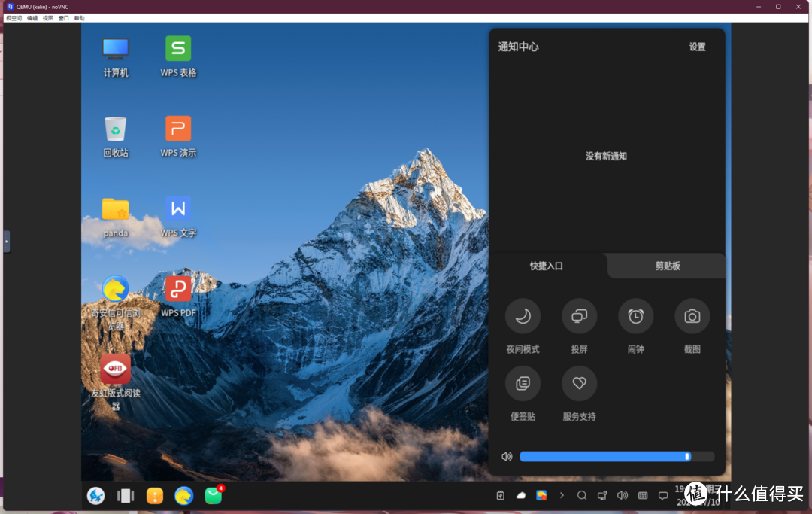Select the quick entry (快捷入口) tab
Screen dimensions: 812x514
point(547,266)
